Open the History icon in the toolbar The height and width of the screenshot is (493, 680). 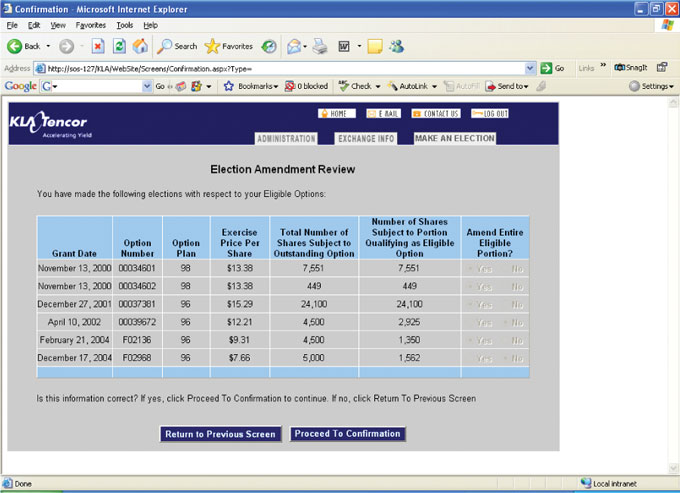click(x=269, y=46)
